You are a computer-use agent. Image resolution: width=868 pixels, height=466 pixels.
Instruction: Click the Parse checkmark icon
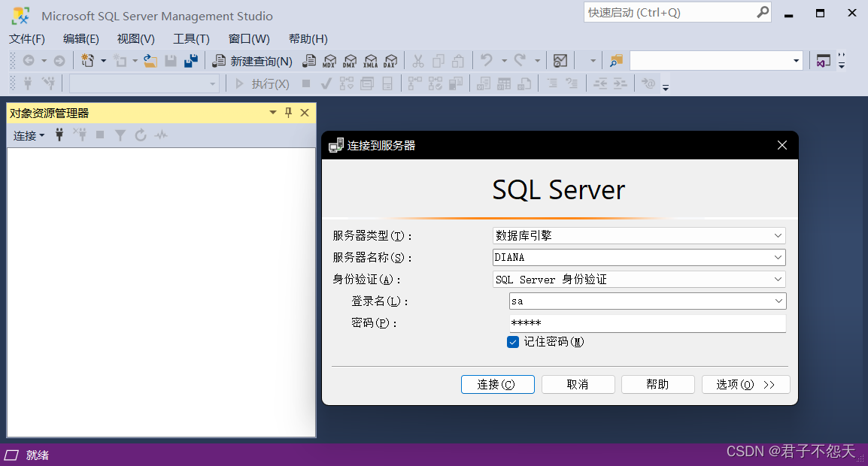pos(326,83)
